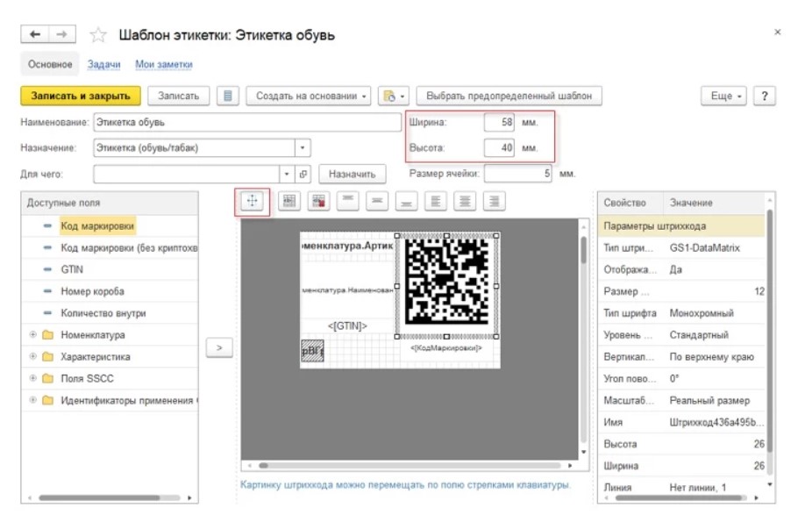Click Выбрать предопределенный шаблон button
812x529 pixels.
point(509,96)
